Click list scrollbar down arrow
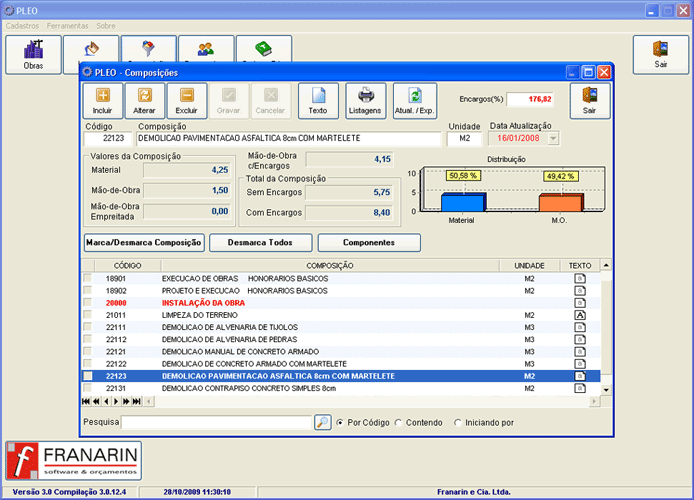 (606, 390)
